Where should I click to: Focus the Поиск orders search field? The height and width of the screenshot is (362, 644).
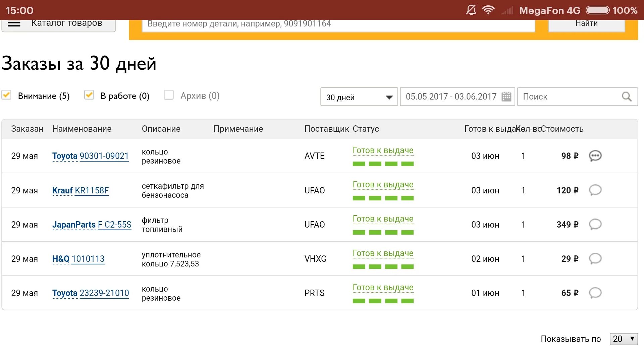click(x=577, y=97)
